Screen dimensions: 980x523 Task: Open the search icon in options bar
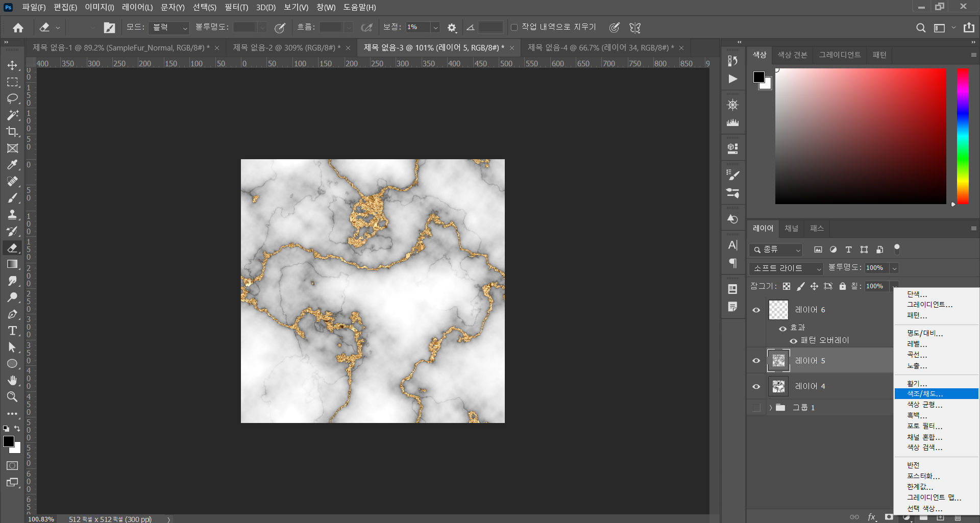(x=920, y=28)
